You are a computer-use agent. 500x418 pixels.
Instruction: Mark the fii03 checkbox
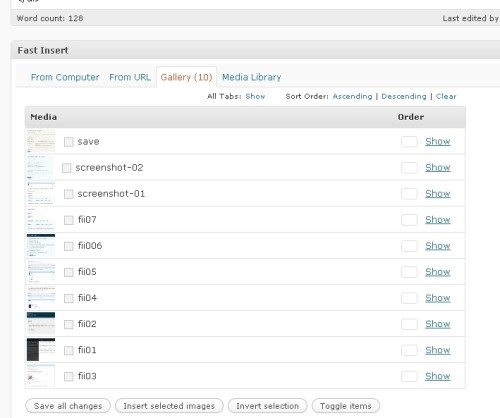click(69, 376)
